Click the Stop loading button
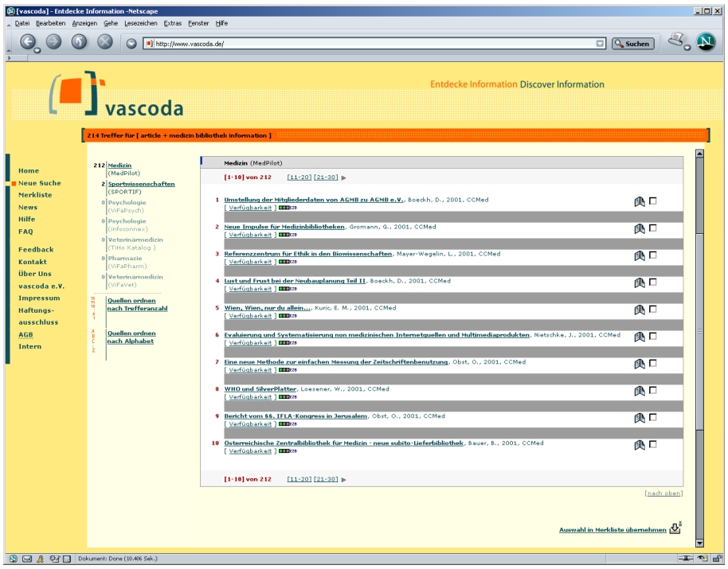 click(105, 42)
